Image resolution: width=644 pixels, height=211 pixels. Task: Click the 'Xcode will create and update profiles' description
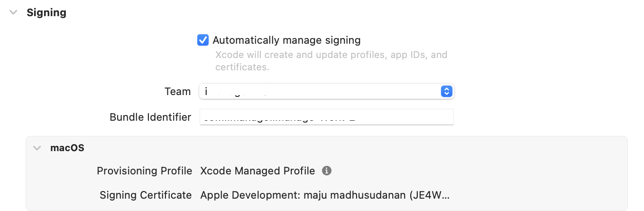[331, 61]
